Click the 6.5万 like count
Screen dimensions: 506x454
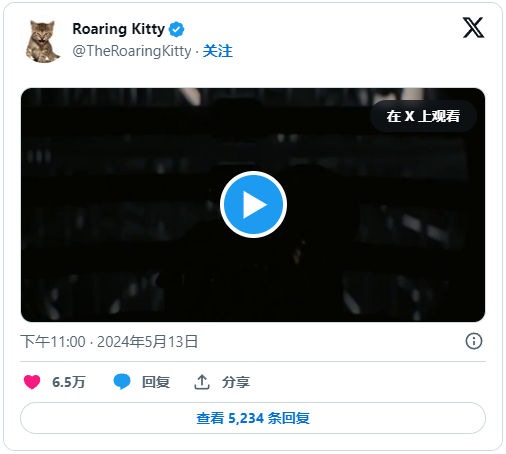(69, 382)
